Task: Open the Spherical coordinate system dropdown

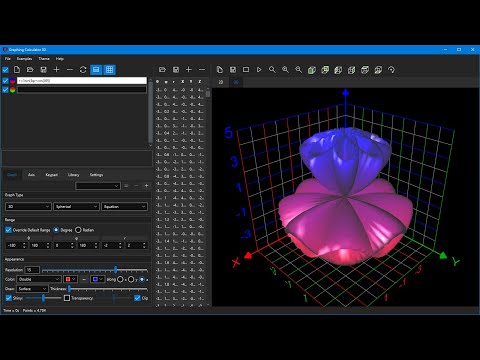Action: [76, 207]
